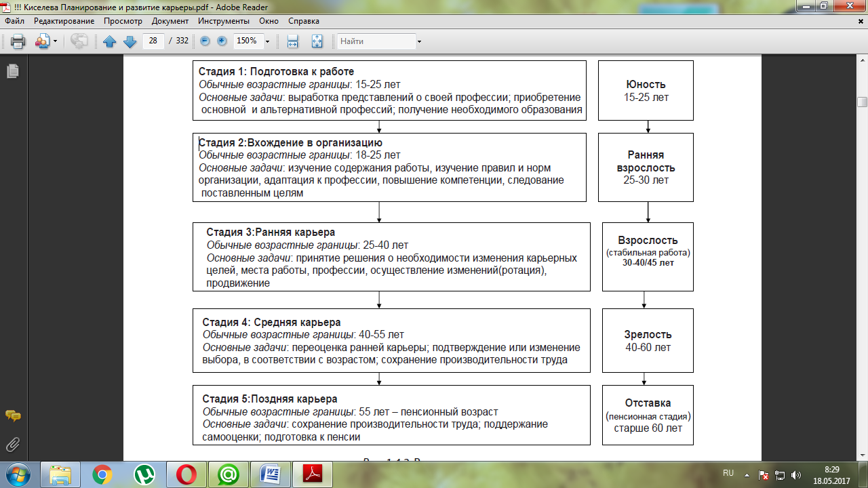The height and width of the screenshot is (488, 868).
Task: Click the 'старше 60 лет' text
Action: 648,428
